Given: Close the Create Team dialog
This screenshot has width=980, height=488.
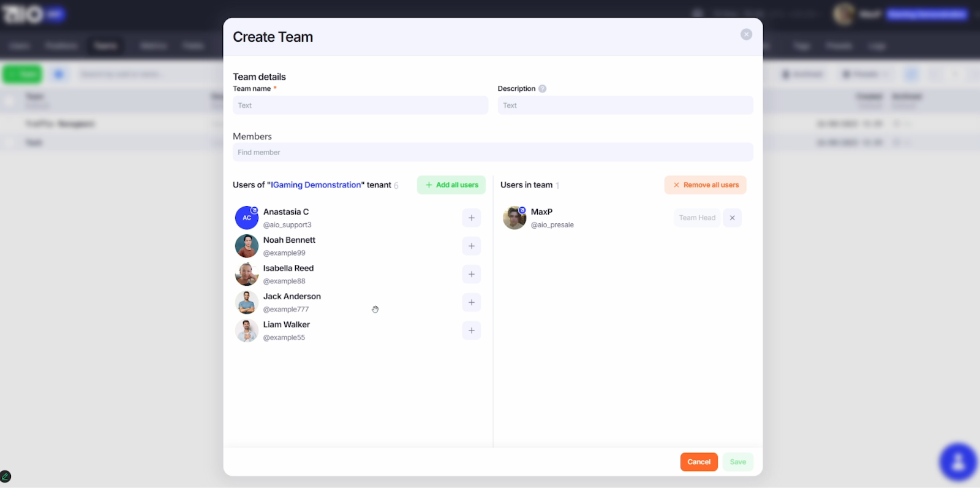Looking at the screenshot, I should [x=746, y=34].
